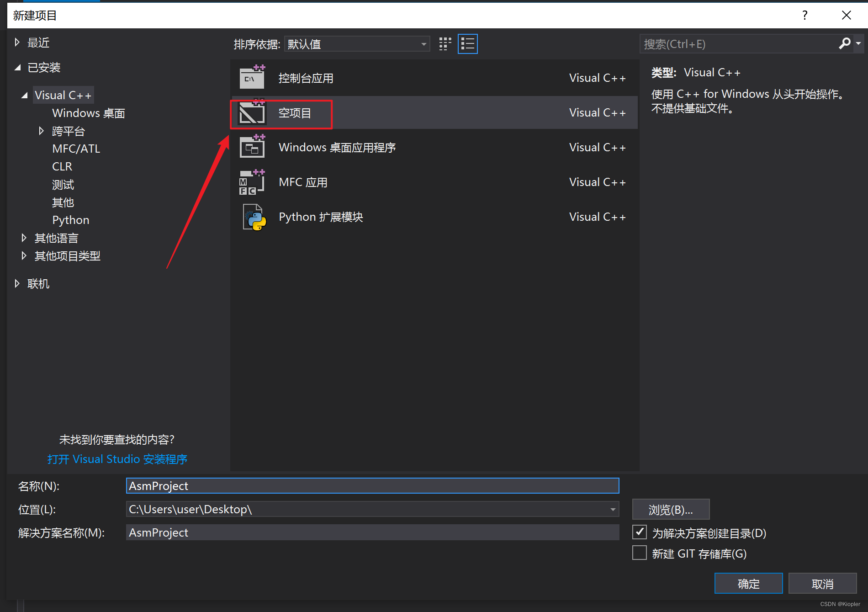868x612 pixels.
Task: Select the 测试 category
Action: 63,185
